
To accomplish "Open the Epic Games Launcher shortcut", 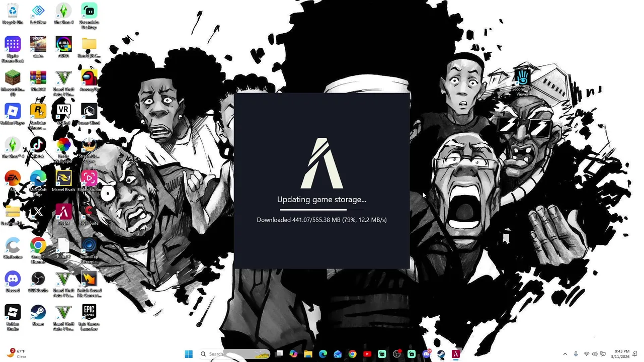I will (x=89, y=318).
